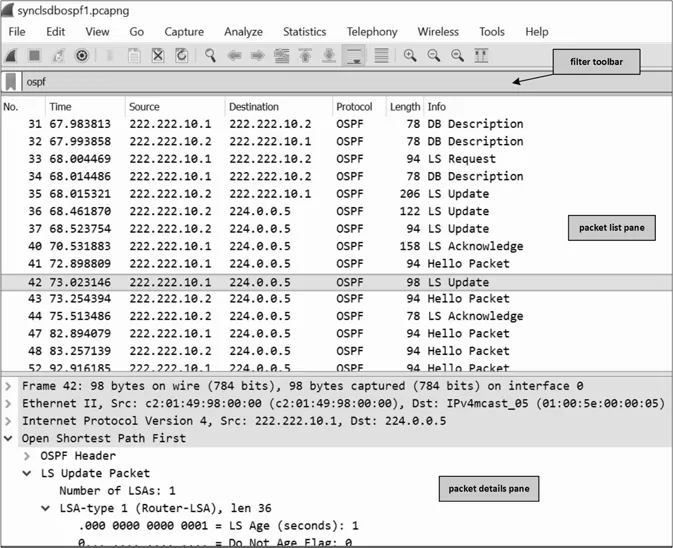Expand the Frame 42 tree row
This screenshot has width=673, height=548.
[9, 386]
